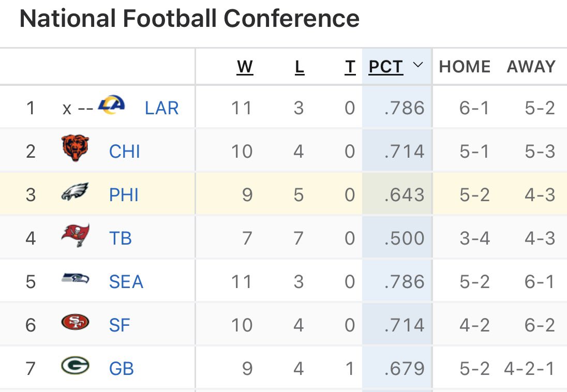Sort standings by T column
The width and height of the screenshot is (567, 392).
click(x=350, y=67)
